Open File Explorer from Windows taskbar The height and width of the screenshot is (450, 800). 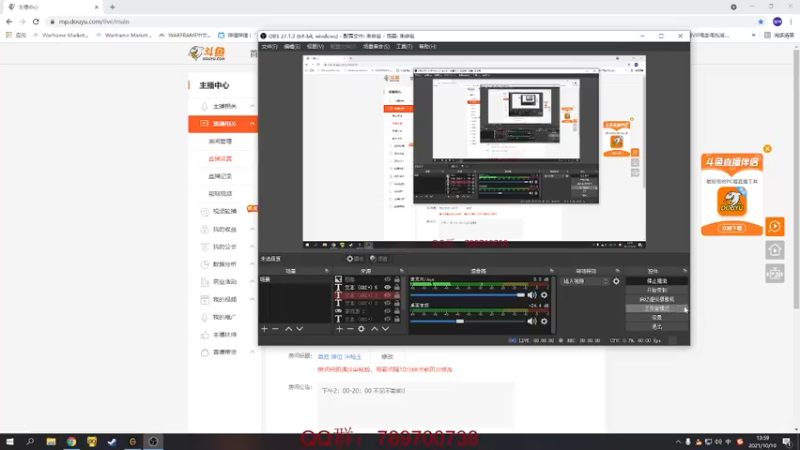(x=51, y=442)
